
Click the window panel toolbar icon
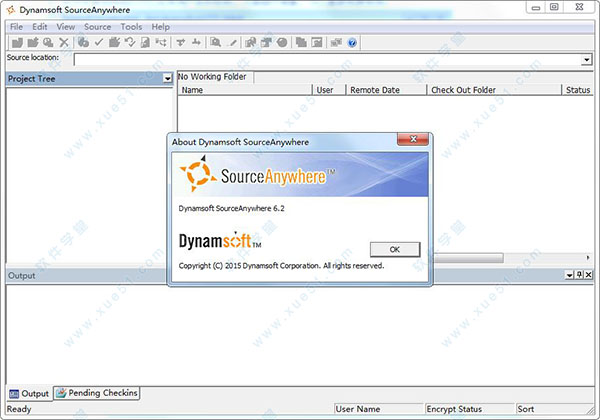tap(317, 42)
